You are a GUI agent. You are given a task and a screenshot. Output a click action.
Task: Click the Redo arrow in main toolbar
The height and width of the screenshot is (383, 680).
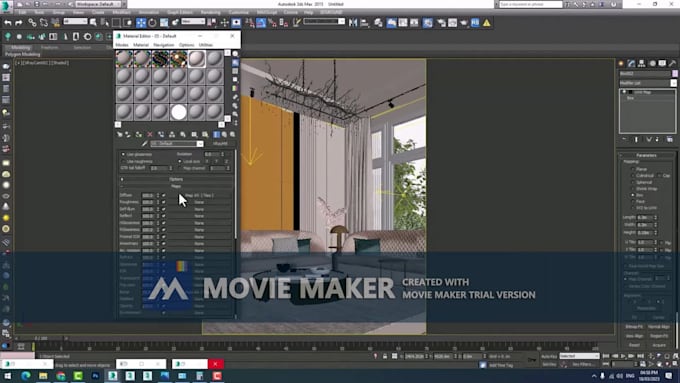pyautogui.click(x=19, y=23)
